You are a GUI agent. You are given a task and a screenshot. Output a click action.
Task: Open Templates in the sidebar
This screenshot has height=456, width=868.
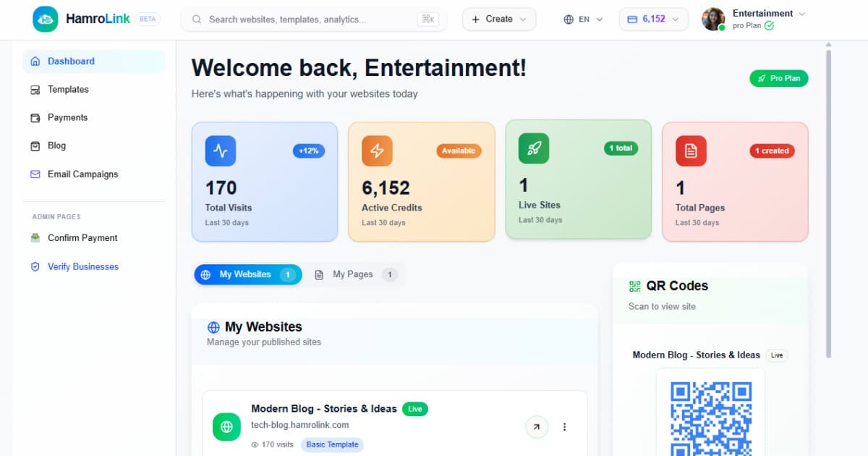click(68, 90)
